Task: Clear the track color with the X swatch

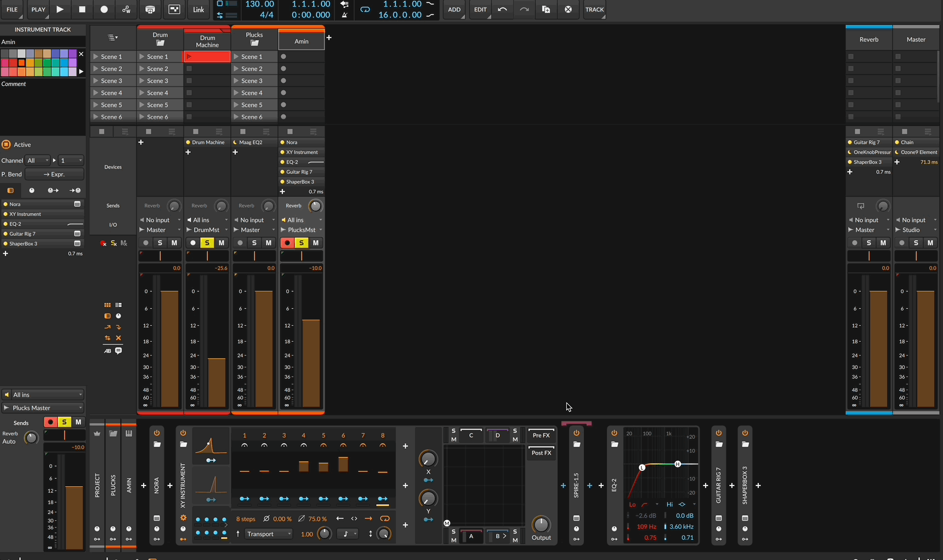Action: coord(81,54)
